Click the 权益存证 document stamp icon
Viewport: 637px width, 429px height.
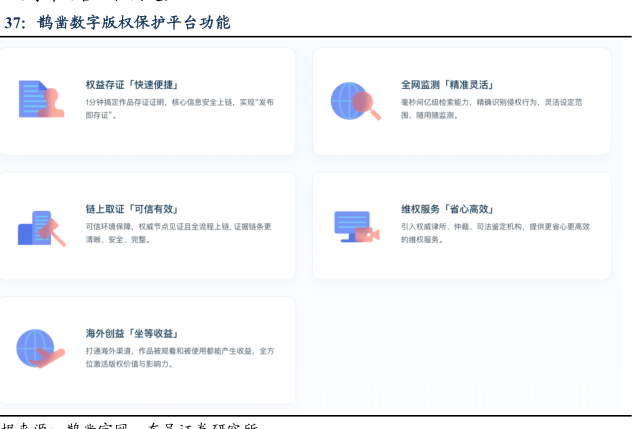[40, 99]
